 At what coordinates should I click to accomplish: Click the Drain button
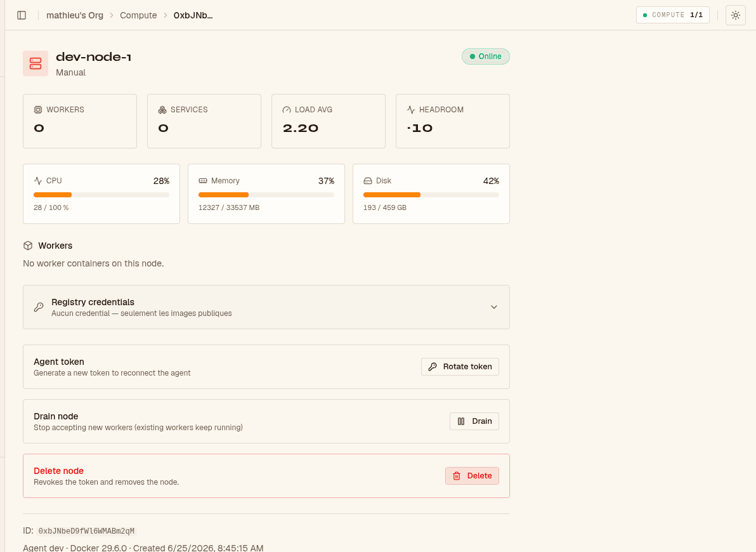tap(474, 421)
